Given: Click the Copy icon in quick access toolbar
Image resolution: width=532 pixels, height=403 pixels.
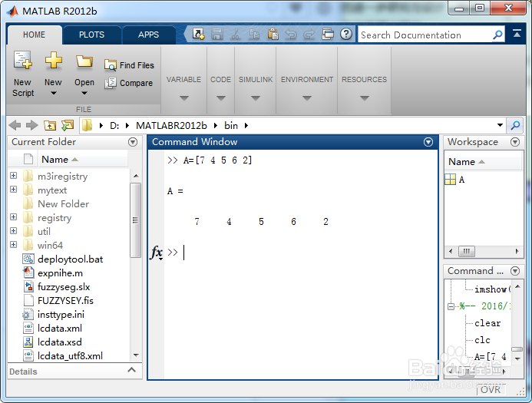Looking at the screenshot, I should pyautogui.click(x=254, y=34).
